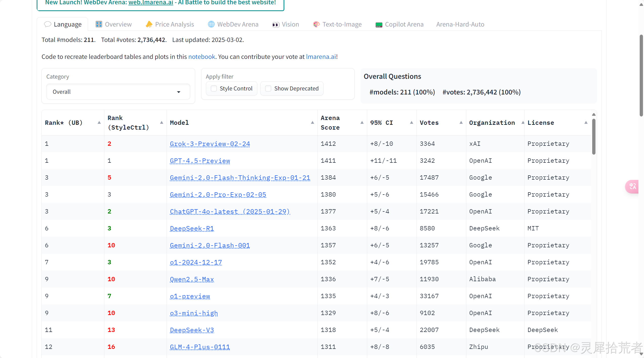Check the Show Deprecated filter
Image resolution: width=644 pixels, height=358 pixels.
coord(268,88)
